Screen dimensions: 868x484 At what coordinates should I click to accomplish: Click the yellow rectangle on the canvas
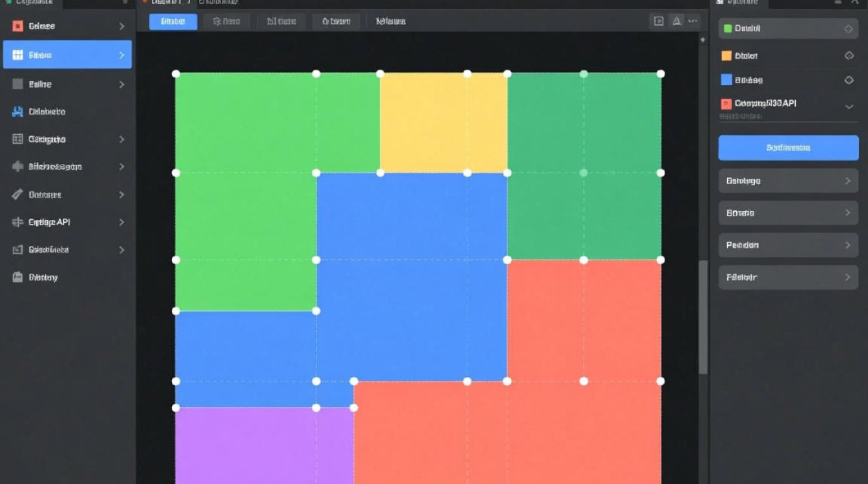(443, 123)
